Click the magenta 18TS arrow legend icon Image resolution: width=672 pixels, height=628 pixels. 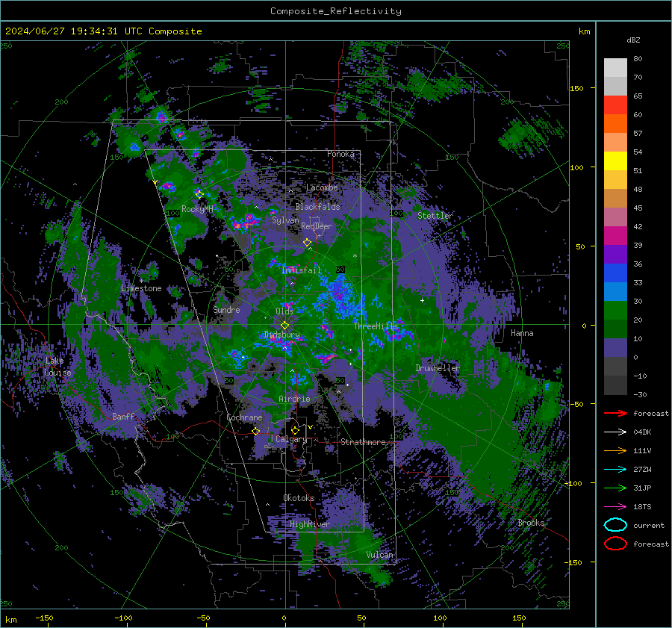pos(615,507)
